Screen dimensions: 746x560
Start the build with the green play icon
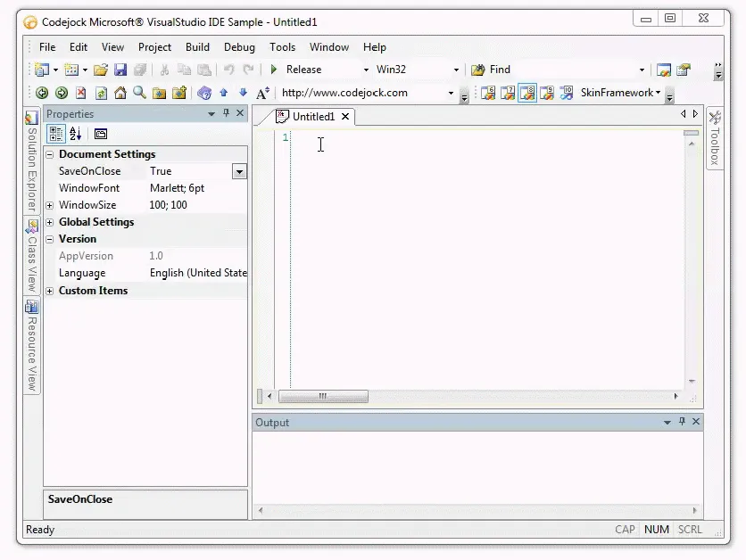coord(274,70)
